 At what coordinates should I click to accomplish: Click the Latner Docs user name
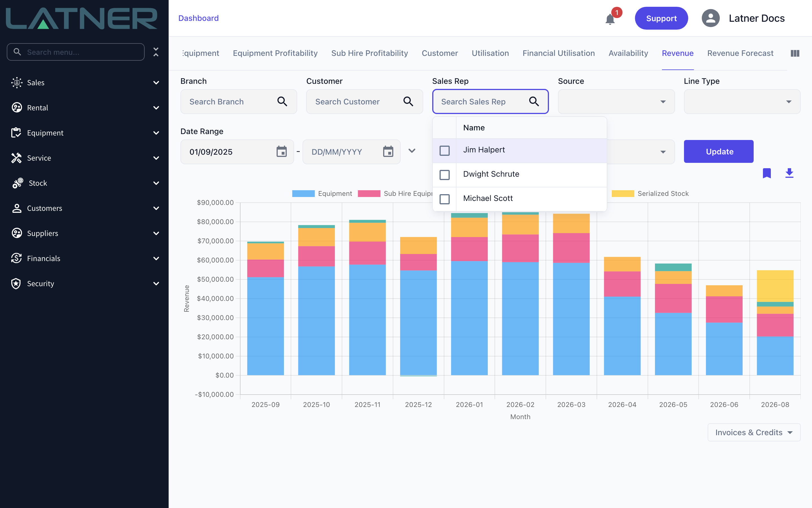coord(757,18)
